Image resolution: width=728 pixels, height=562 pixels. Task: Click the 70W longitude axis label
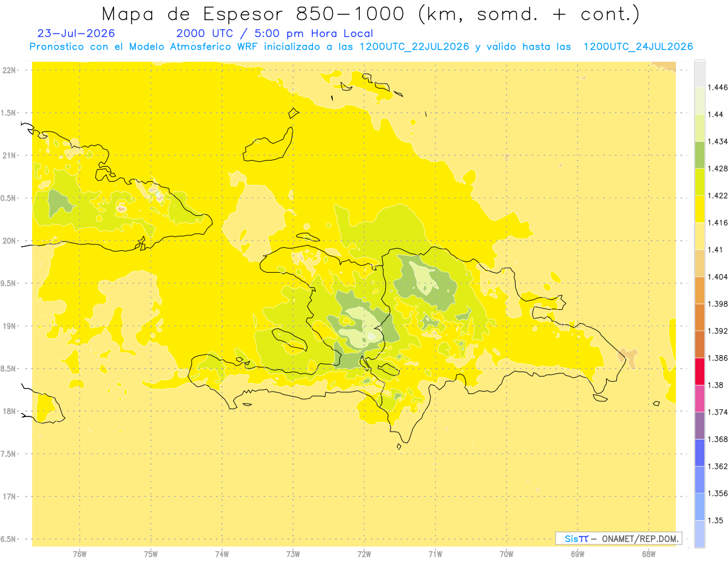click(507, 554)
